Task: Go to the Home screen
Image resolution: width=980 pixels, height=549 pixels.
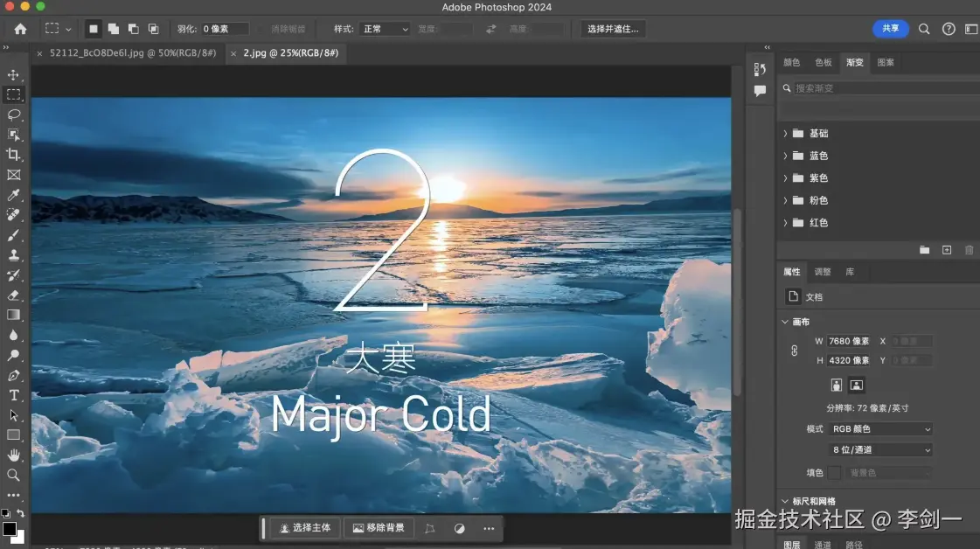Action: [21, 29]
